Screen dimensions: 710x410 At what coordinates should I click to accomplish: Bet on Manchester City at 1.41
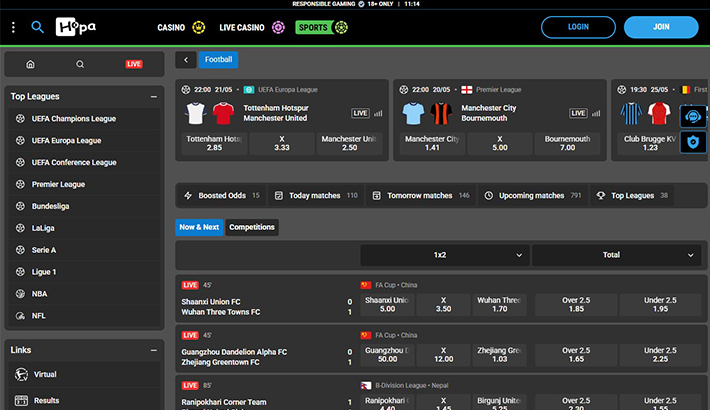(x=432, y=143)
